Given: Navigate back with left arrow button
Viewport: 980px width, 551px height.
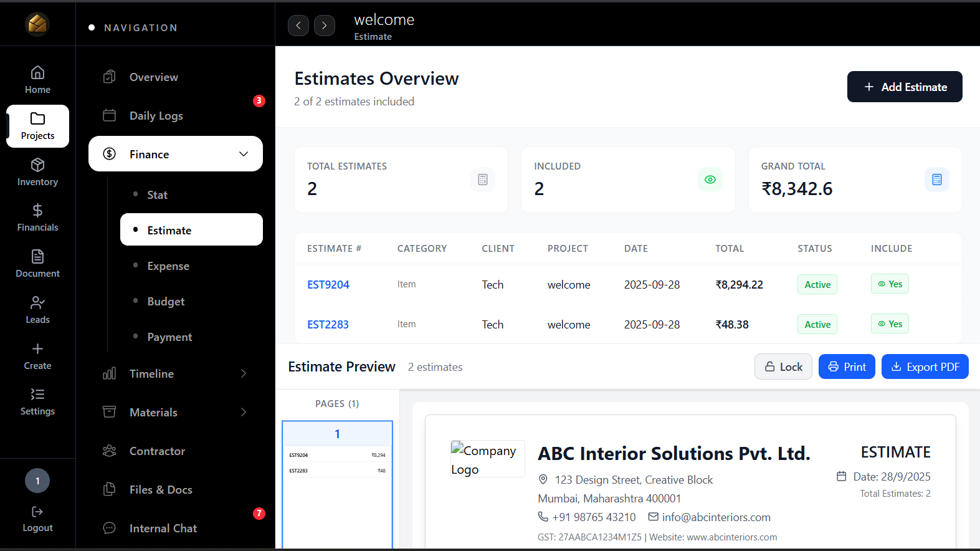Looking at the screenshot, I should click(298, 26).
